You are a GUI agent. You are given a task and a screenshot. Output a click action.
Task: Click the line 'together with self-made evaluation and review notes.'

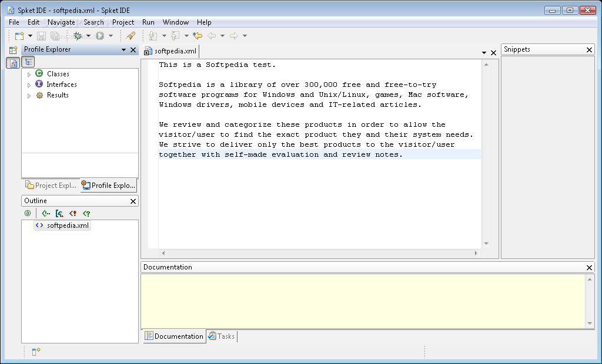click(x=280, y=154)
